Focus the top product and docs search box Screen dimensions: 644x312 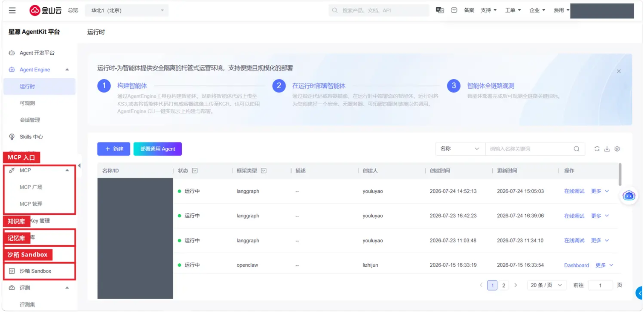[379, 10]
